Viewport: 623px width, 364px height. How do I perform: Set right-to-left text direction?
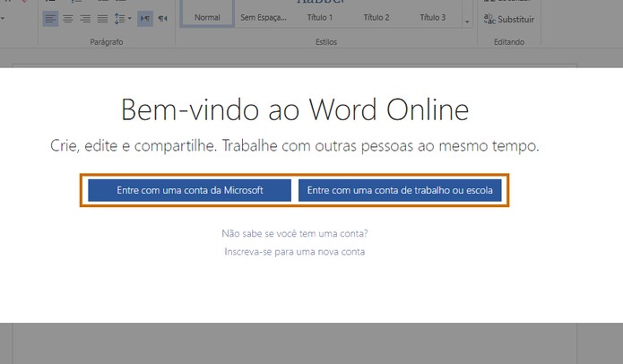click(x=162, y=19)
